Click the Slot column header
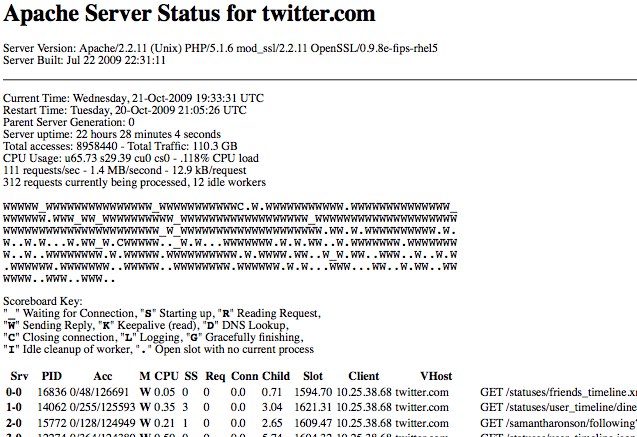637x437 pixels. point(313,376)
